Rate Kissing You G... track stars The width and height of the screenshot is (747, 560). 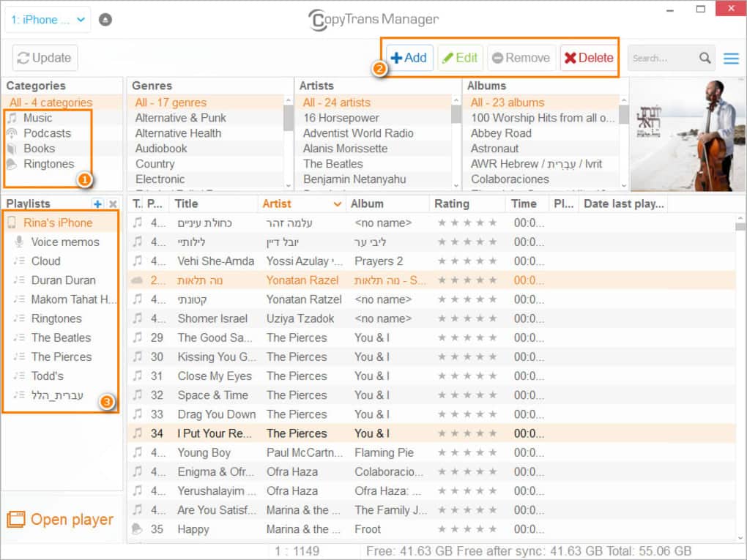pyautogui.click(x=467, y=357)
